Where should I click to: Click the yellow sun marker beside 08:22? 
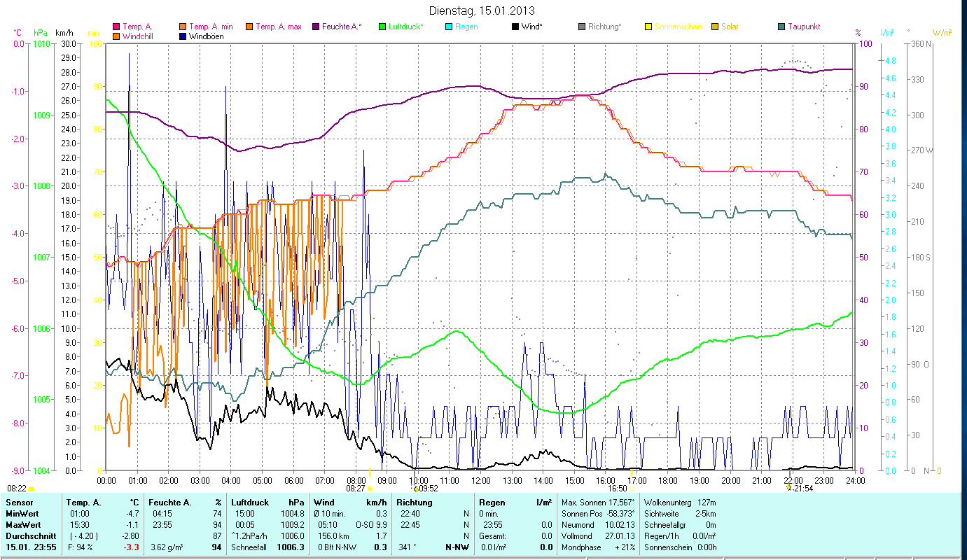[x=31, y=489]
